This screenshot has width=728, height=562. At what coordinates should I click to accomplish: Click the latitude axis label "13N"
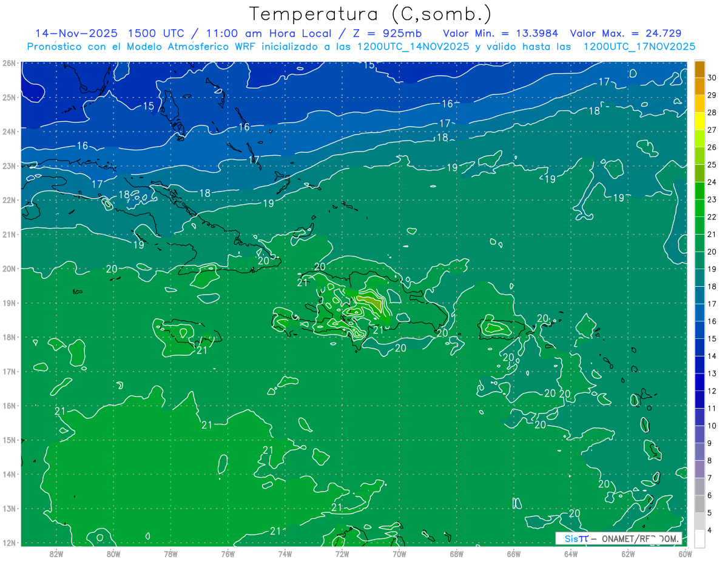(9, 508)
